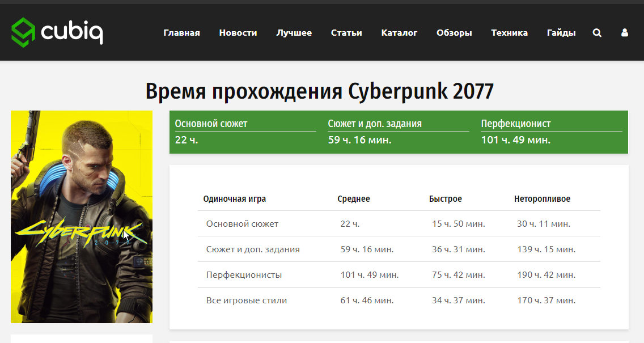This screenshot has height=343, width=644.
Task: Click the 36 ч. 31 мин. cell
Action: [x=459, y=249]
